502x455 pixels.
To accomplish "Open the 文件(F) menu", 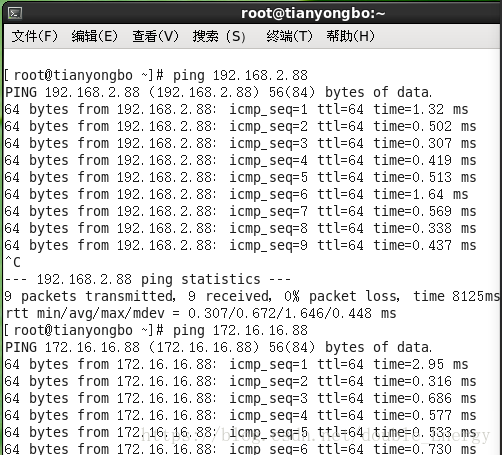I will (x=35, y=36).
